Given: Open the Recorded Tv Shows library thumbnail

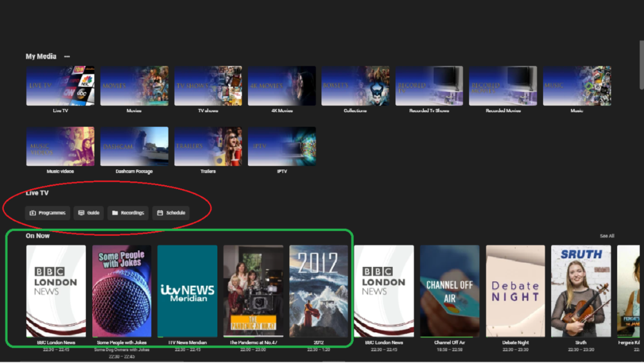Looking at the screenshot, I should tap(429, 86).
